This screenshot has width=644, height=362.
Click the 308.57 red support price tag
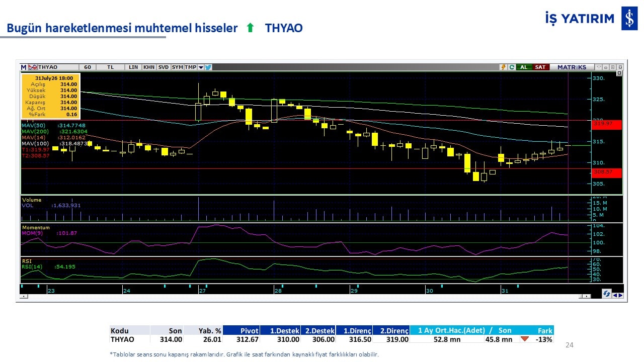coord(607,172)
